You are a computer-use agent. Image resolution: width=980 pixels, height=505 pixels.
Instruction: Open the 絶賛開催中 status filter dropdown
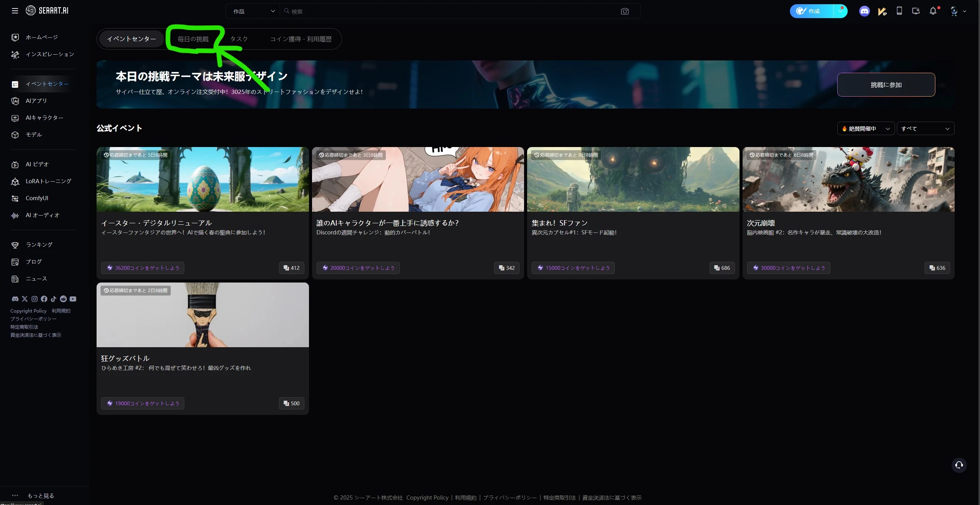[866, 129]
